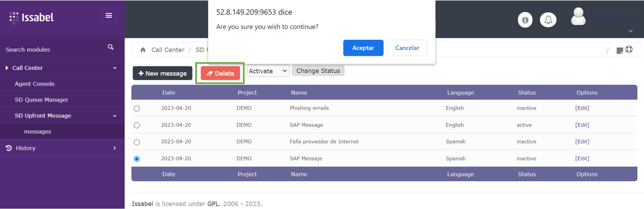Open the Activate status dropdown
The width and height of the screenshot is (644, 209).
pyautogui.click(x=268, y=71)
